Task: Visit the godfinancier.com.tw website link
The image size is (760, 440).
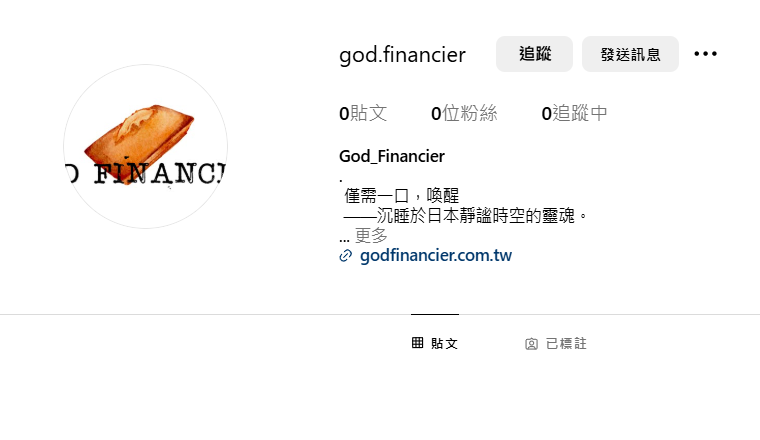Action: tap(436, 255)
